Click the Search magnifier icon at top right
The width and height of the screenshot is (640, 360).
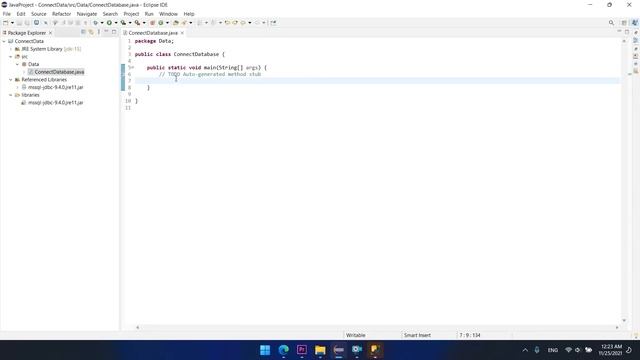click(611, 23)
